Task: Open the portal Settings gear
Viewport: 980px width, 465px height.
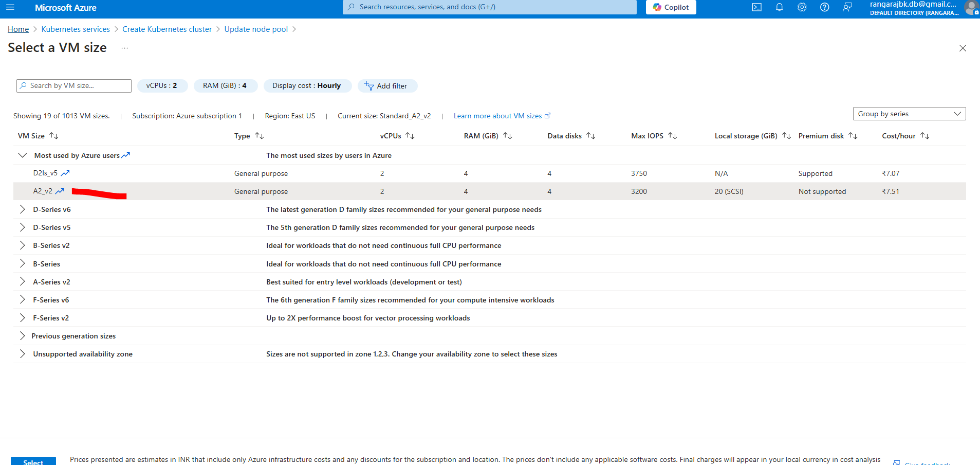Action: coord(802,7)
